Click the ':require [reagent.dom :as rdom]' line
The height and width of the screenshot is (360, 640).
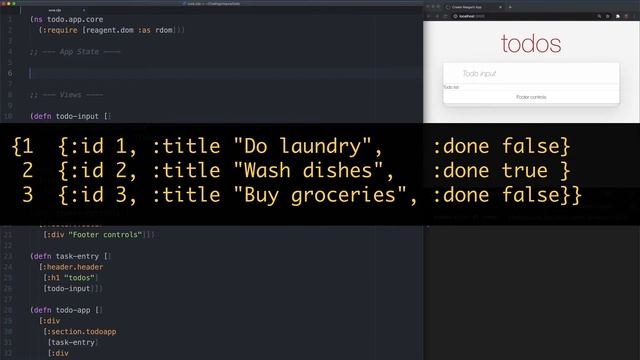[x=111, y=30]
